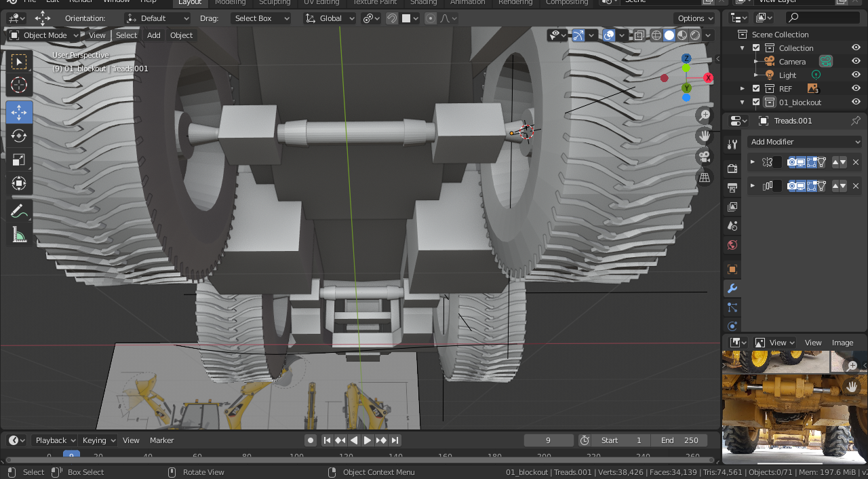Click the viewport zoom magnifier icon

coord(705,115)
